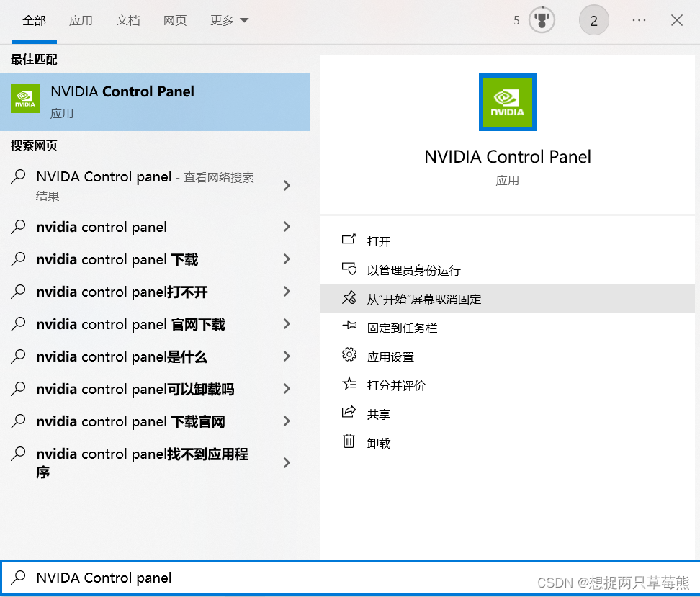The image size is (700, 597).
Task: Click suggestion text 'nvidia control panel 下载'
Action: click(117, 259)
